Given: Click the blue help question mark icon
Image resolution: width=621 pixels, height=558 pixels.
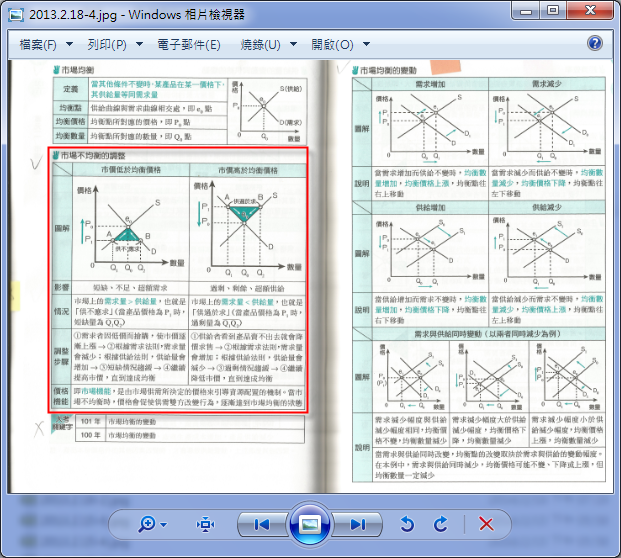Looking at the screenshot, I should (595, 43).
